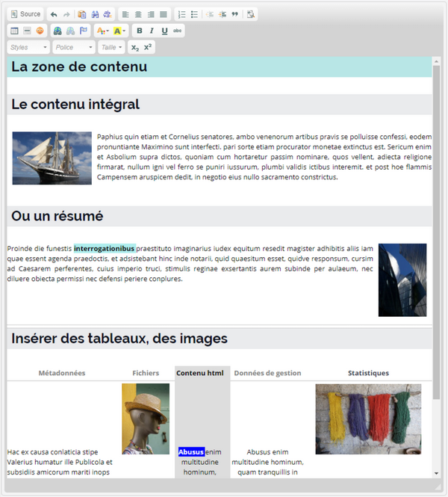
Task: Click the Contenu html table header
Action: pyautogui.click(x=200, y=373)
